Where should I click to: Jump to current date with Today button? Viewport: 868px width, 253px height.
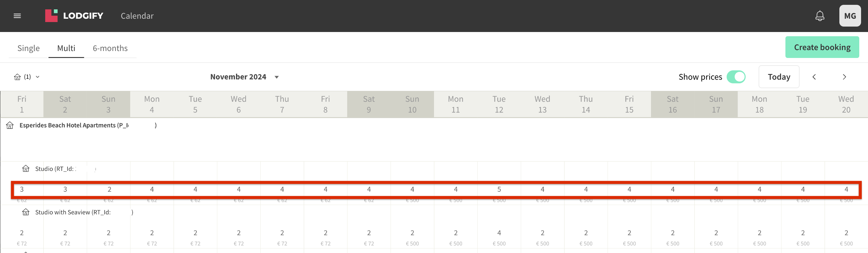click(779, 77)
